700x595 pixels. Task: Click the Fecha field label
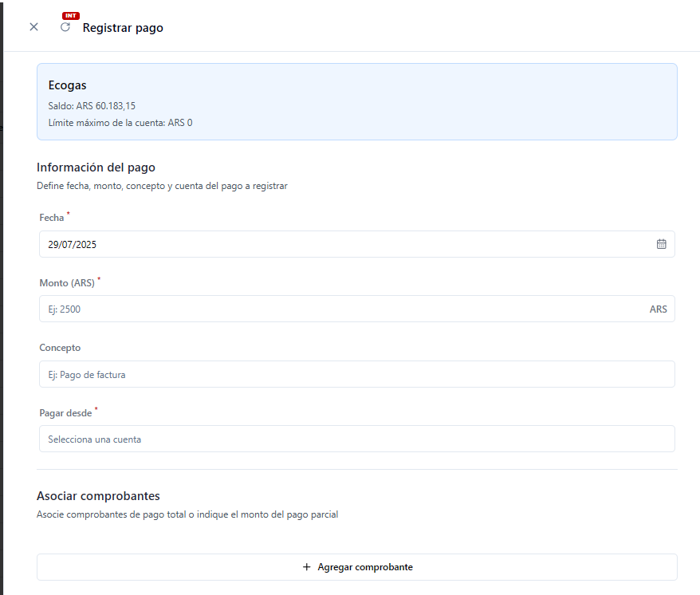(x=51, y=218)
